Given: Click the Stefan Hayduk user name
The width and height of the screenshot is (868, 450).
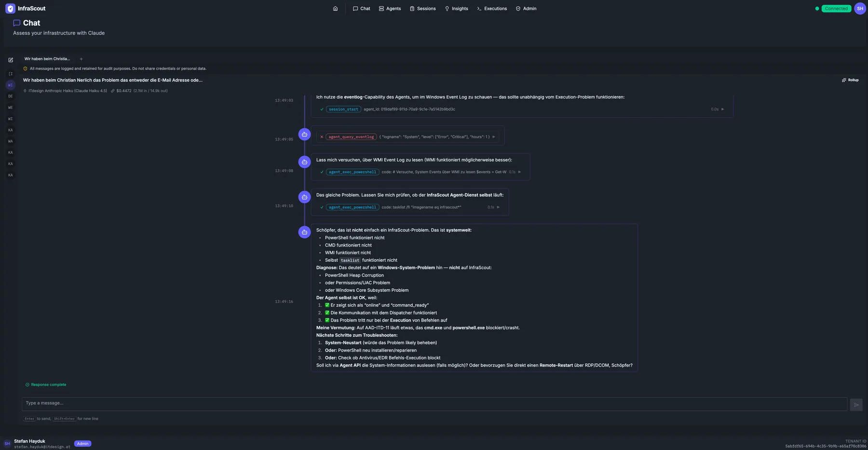Looking at the screenshot, I should click(29, 441).
